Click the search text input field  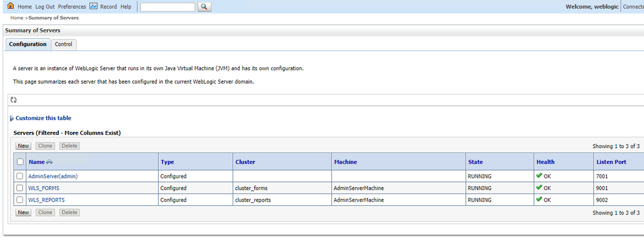pyautogui.click(x=168, y=7)
